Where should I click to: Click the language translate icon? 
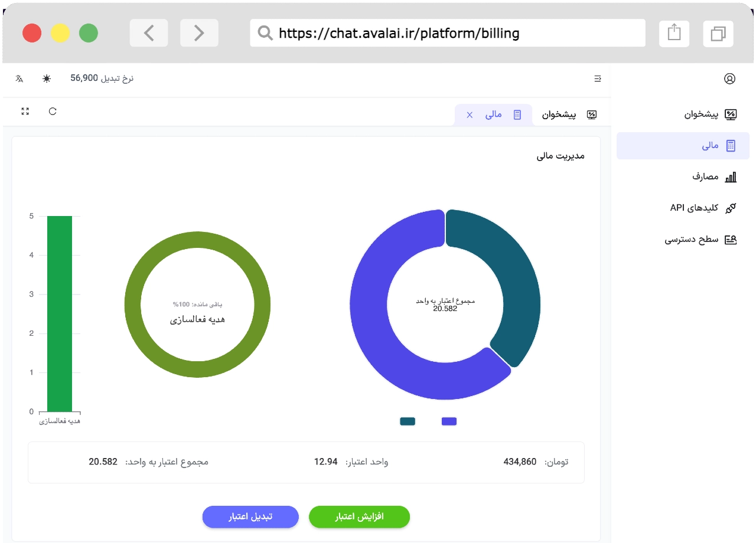click(19, 78)
